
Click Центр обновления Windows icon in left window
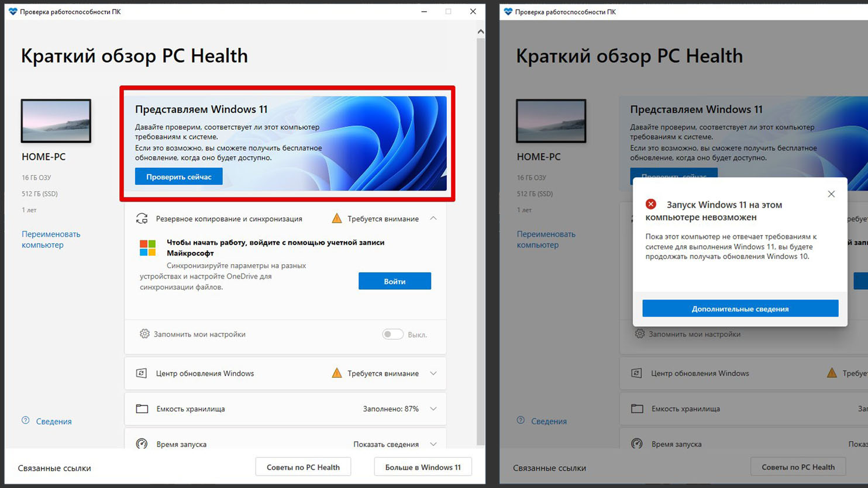[x=142, y=373]
